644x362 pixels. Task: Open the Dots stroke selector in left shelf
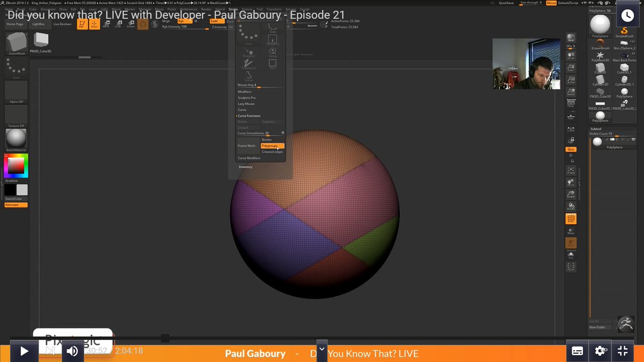point(16,68)
